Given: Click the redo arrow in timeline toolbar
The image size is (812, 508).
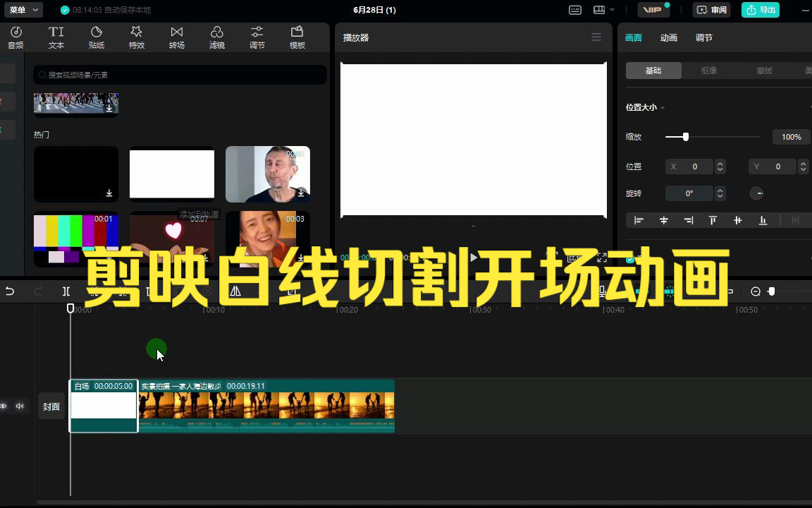Looking at the screenshot, I should [38, 291].
